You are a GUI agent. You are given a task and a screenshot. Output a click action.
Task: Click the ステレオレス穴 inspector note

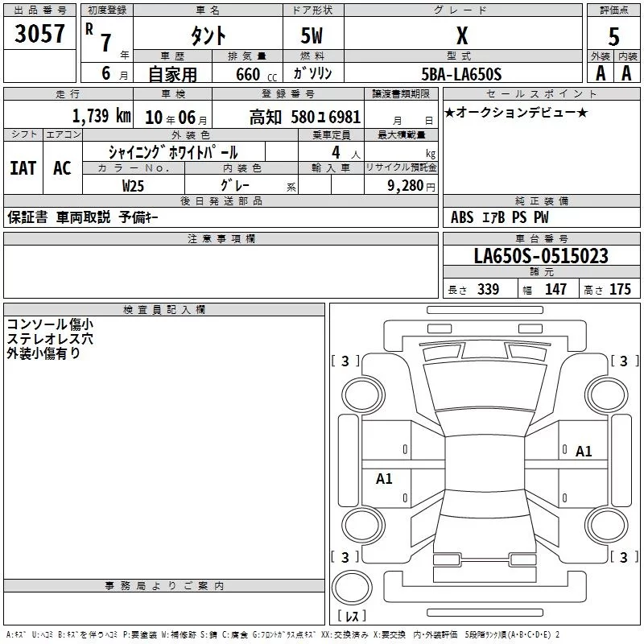49,339
